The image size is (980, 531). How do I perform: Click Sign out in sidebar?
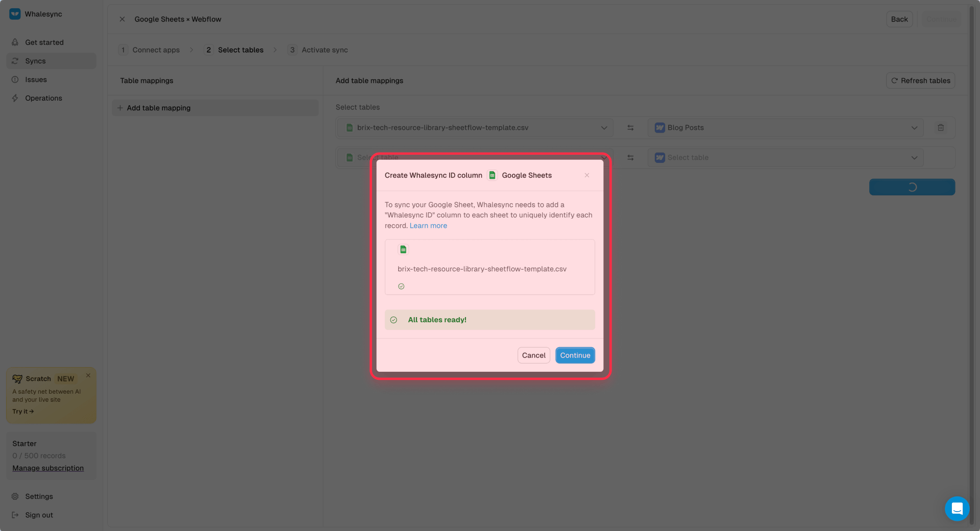[51, 515]
